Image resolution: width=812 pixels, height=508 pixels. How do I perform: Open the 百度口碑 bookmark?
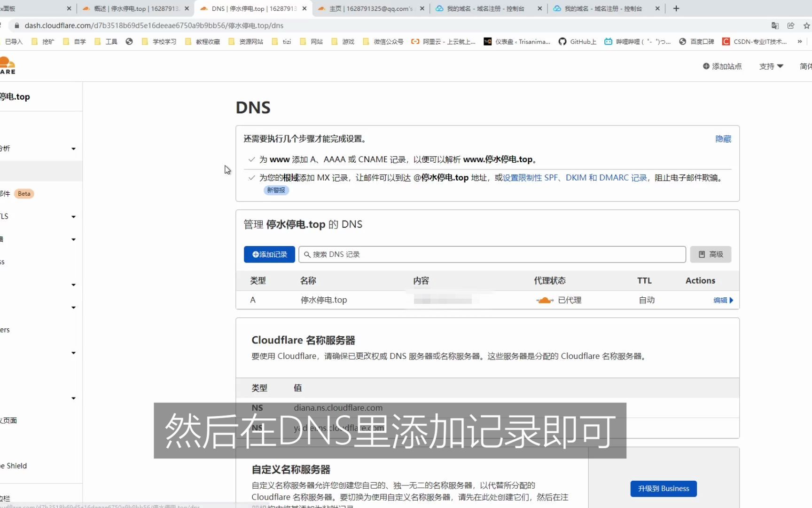(696, 41)
